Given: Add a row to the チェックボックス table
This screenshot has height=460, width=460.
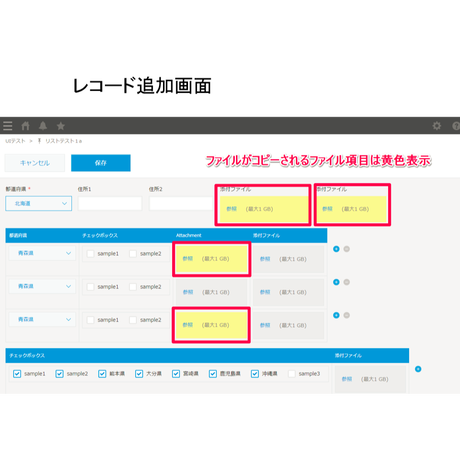Looking at the screenshot, I should coord(418,369).
